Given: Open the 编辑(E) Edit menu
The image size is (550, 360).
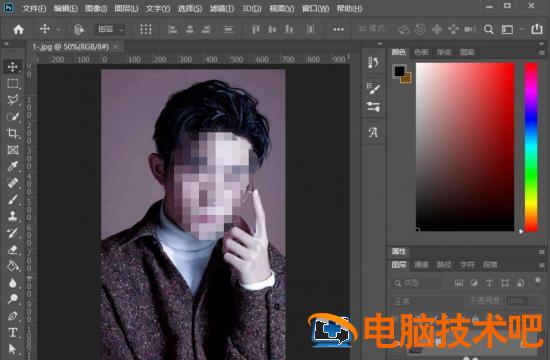Looking at the screenshot, I should [66, 8].
